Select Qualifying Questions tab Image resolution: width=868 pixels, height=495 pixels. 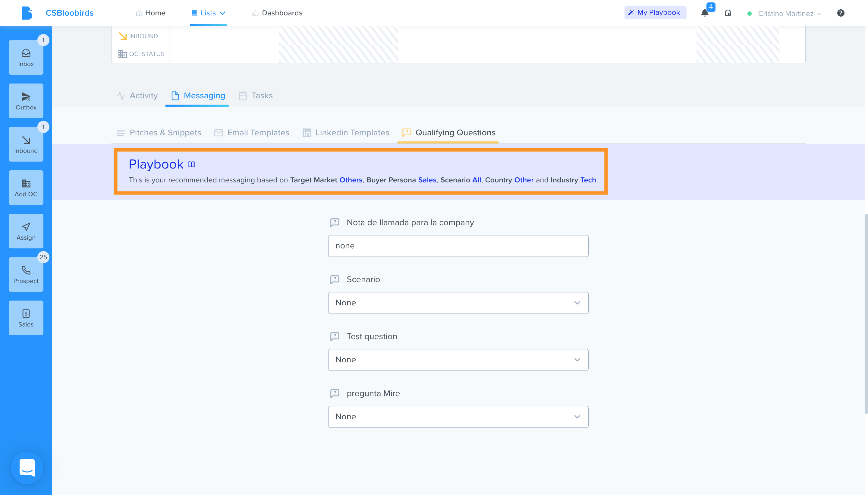(x=448, y=133)
